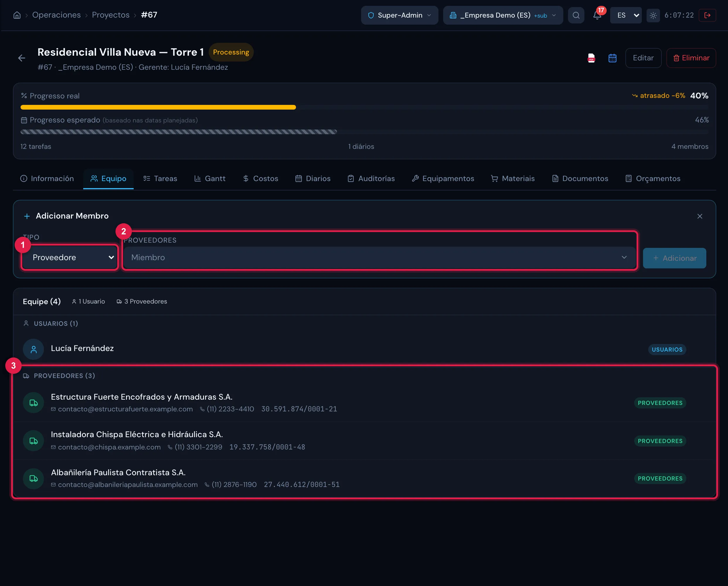This screenshot has width=728, height=586.
Task: Expand the Miembro proveedores combo box
Action: coord(379,258)
